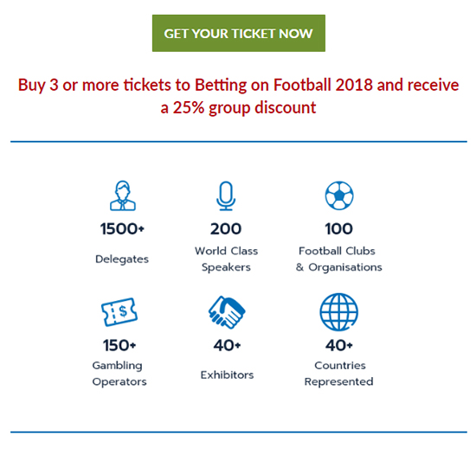Click the 200 speakers number
Image resolution: width=476 pixels, height=454 pixels.
coord(226,228)
